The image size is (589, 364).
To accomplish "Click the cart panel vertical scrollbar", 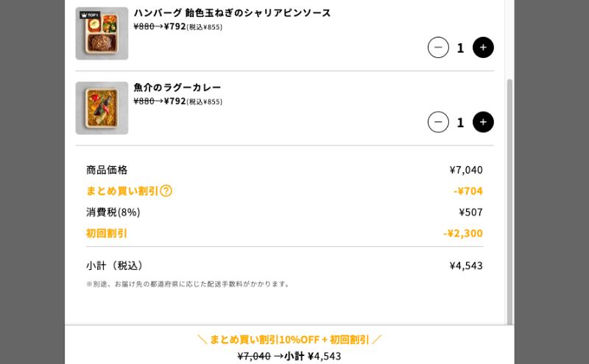I will pos(509,199).
